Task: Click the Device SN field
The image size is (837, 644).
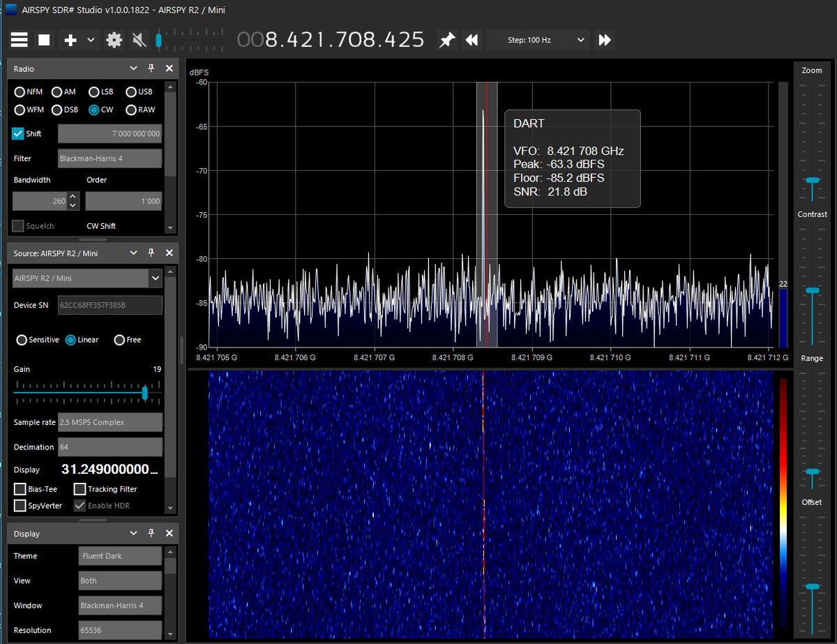Action: [110, 305]
